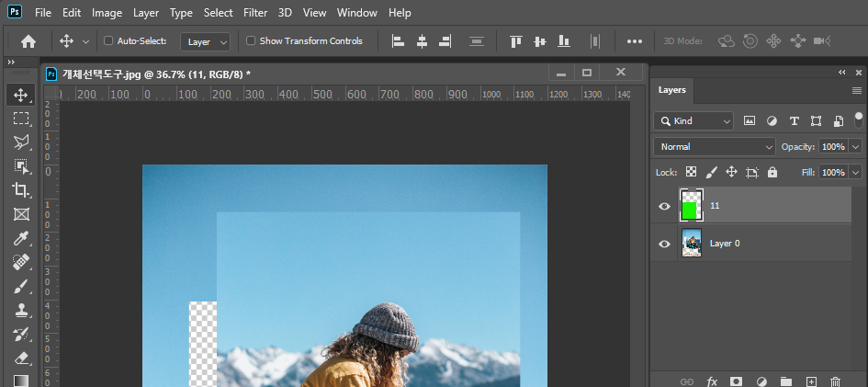Select the Spot Healing Brush tool
The width and height of the screenshot is (868, 387).
point(21,262)
